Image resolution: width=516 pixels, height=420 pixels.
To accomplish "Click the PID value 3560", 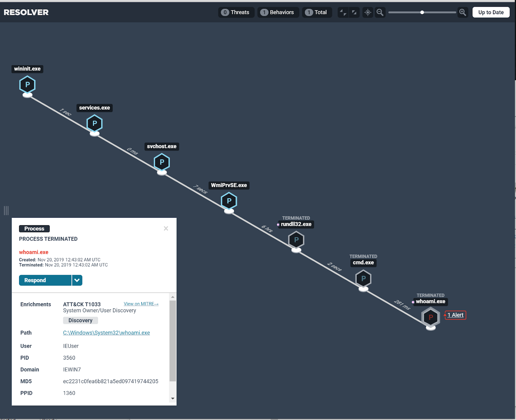I will (69, 358).
